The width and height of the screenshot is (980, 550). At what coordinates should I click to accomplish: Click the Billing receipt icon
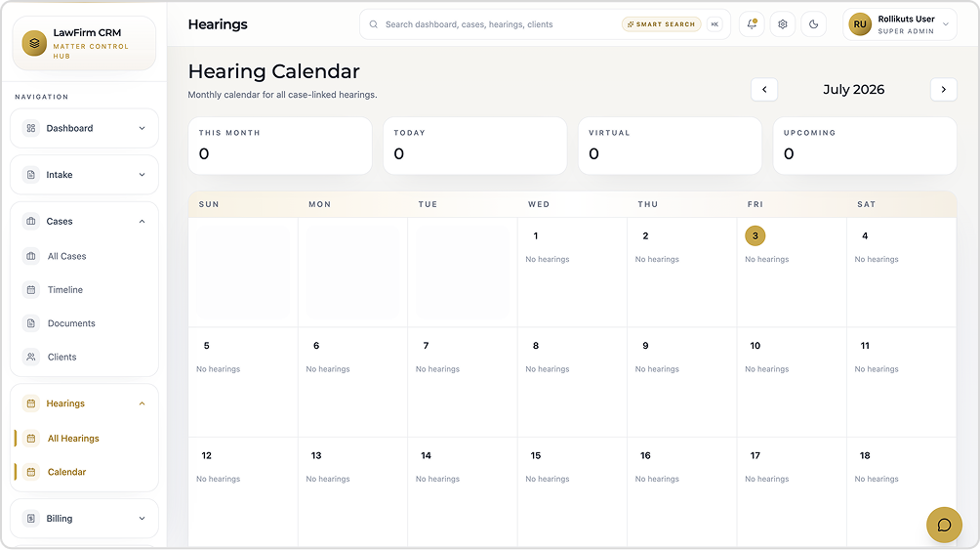click(x=30, y=518)
